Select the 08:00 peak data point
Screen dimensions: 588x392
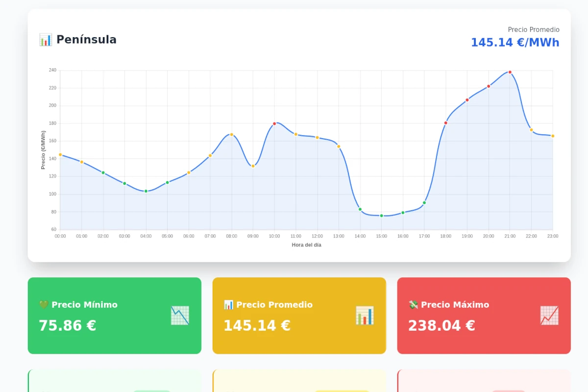pos(232,134)
